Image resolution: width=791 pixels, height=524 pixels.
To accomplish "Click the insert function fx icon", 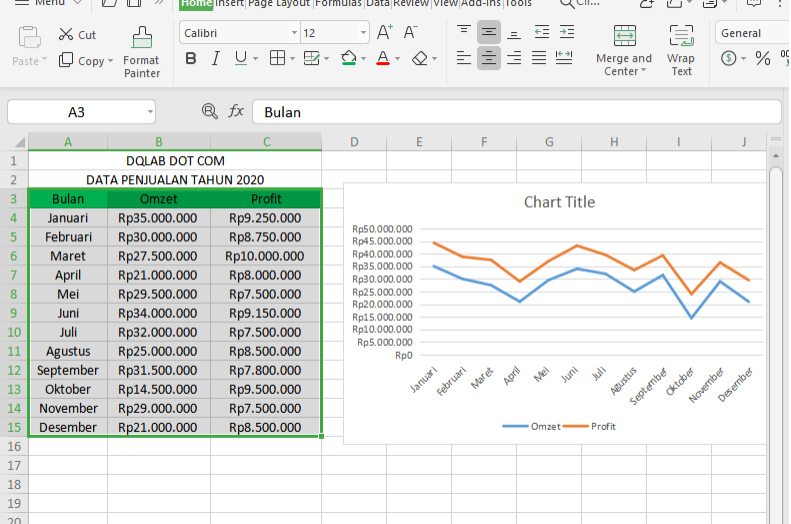I will click(x=236, y=111).
